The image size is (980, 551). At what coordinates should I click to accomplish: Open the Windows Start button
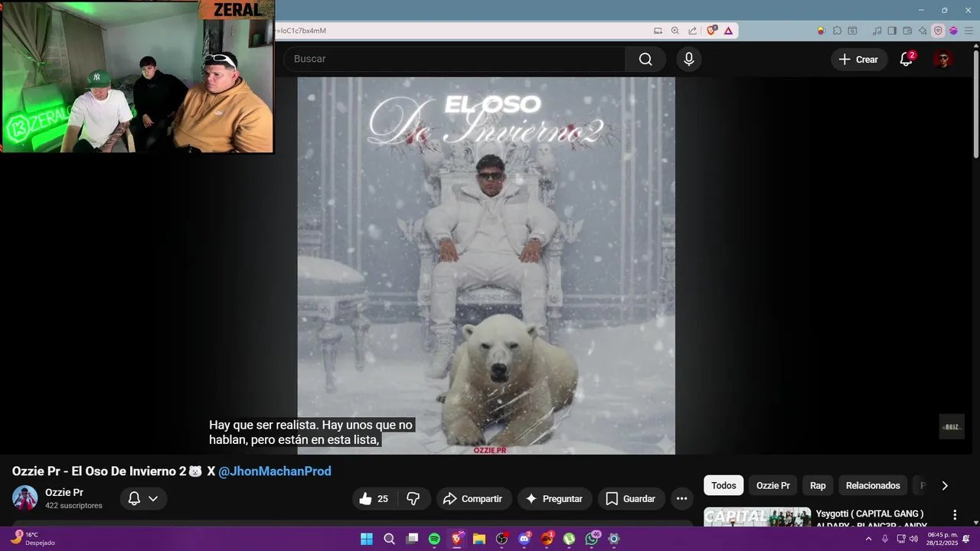[367, 539]
